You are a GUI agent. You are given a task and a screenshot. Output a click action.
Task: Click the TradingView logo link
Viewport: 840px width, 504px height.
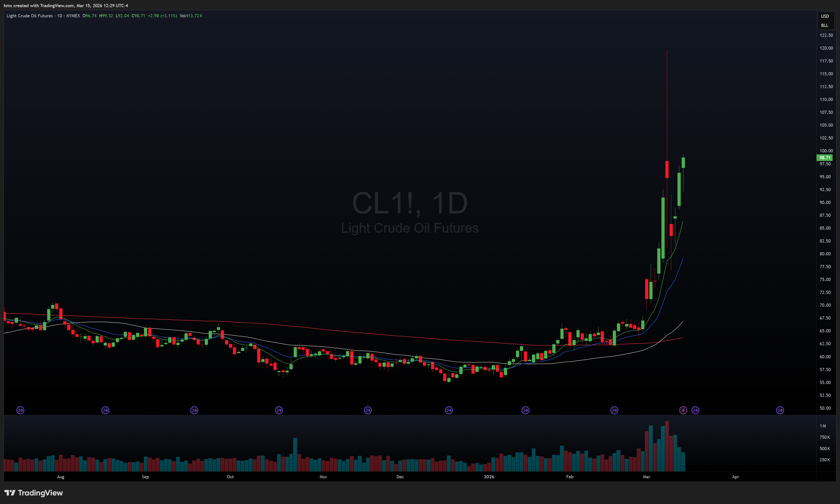pyautogui.click(x=34, y=493)
